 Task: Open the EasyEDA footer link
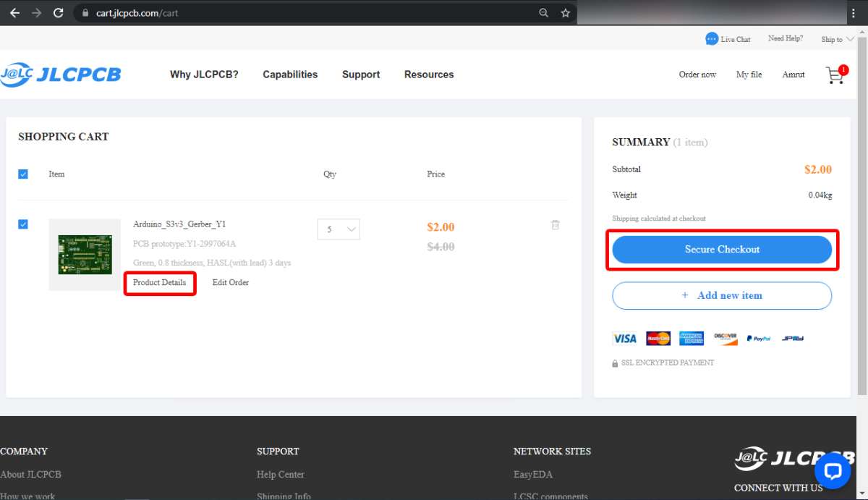tap(532, 475)
